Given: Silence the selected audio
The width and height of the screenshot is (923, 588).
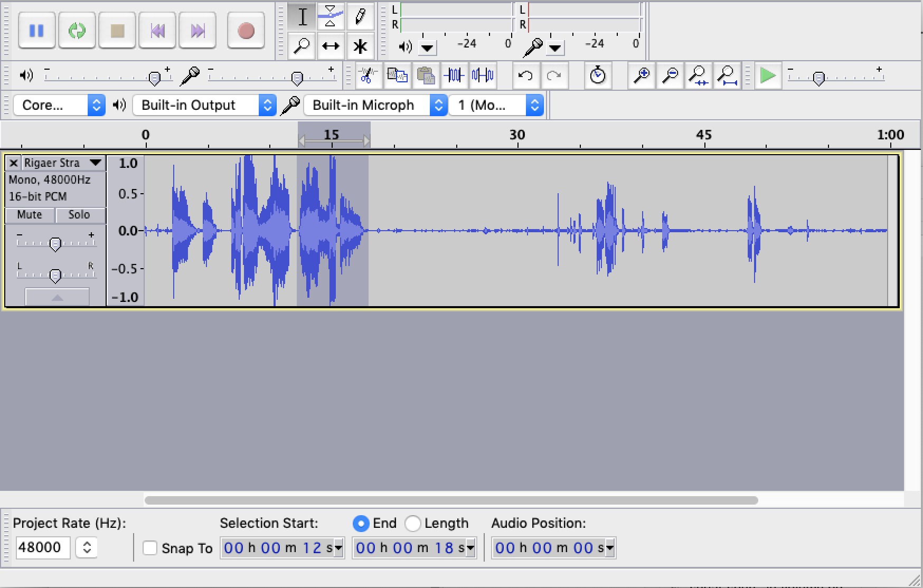Looking at the screenshot, I should tap(483, 75).
